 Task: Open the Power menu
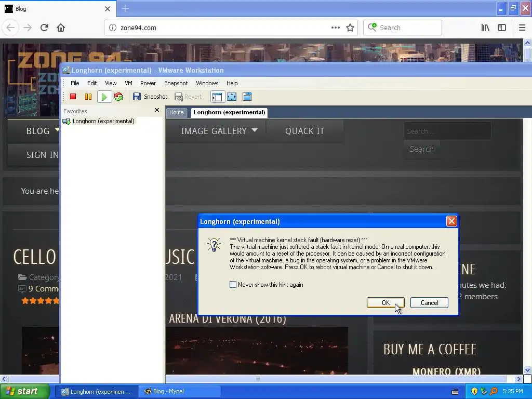[x=148, y=83]
